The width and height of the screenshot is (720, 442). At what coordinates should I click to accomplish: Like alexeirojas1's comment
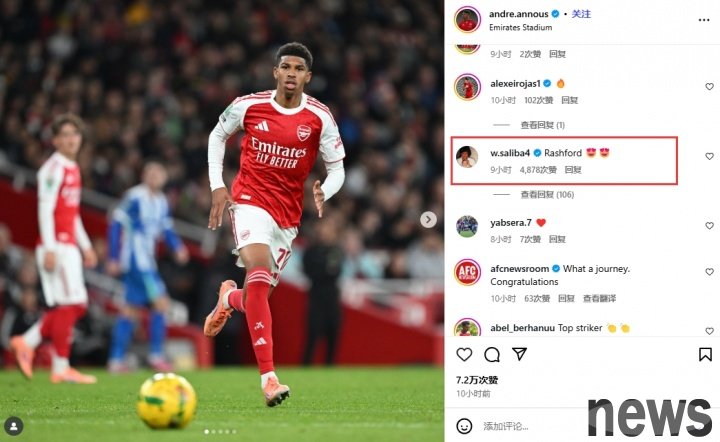(709, 87)
